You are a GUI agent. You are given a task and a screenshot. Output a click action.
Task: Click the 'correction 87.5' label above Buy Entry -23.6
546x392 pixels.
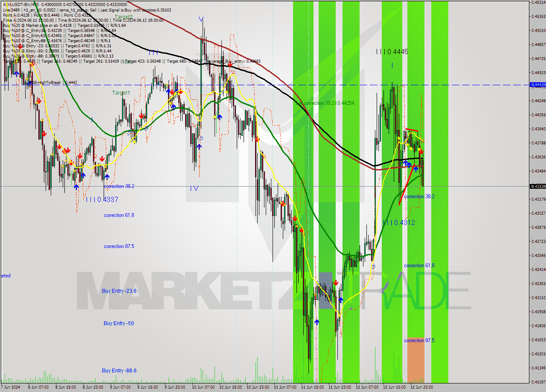click(119, 246)
